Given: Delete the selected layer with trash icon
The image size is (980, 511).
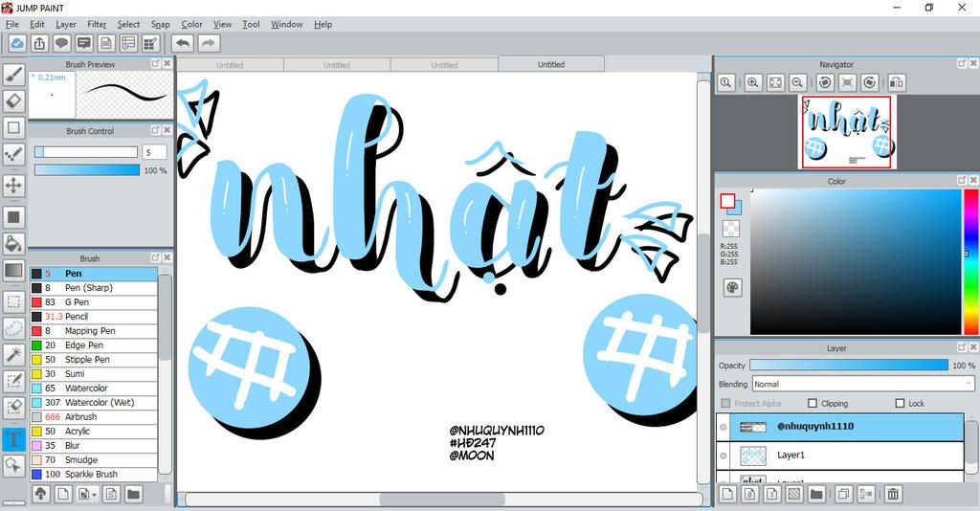Looking at the screenshot, I should coord(893,494).
